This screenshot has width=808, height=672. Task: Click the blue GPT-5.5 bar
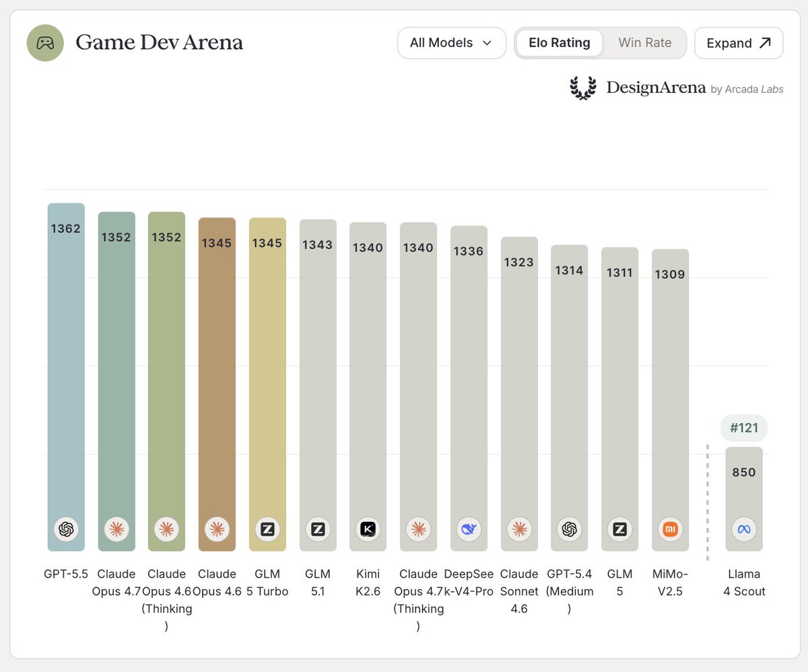click(x=66, y=377)
